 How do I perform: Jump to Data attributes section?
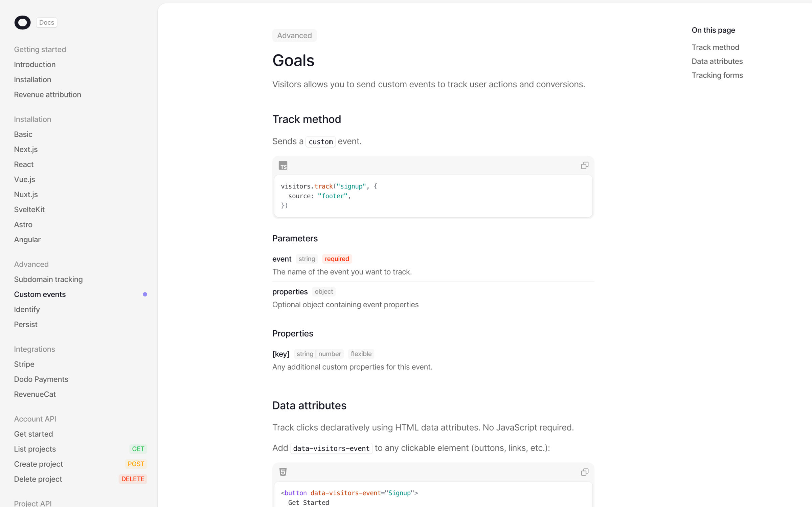(x=717, y=61)
